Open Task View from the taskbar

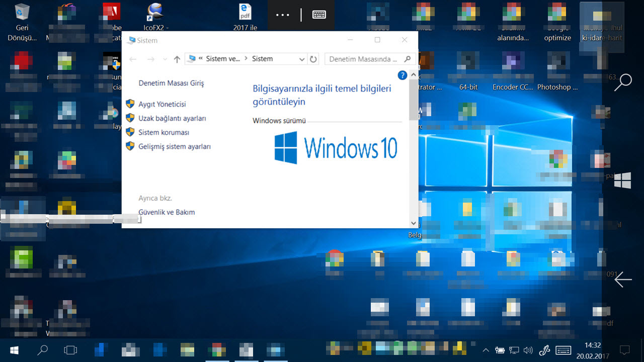(71, 349)
